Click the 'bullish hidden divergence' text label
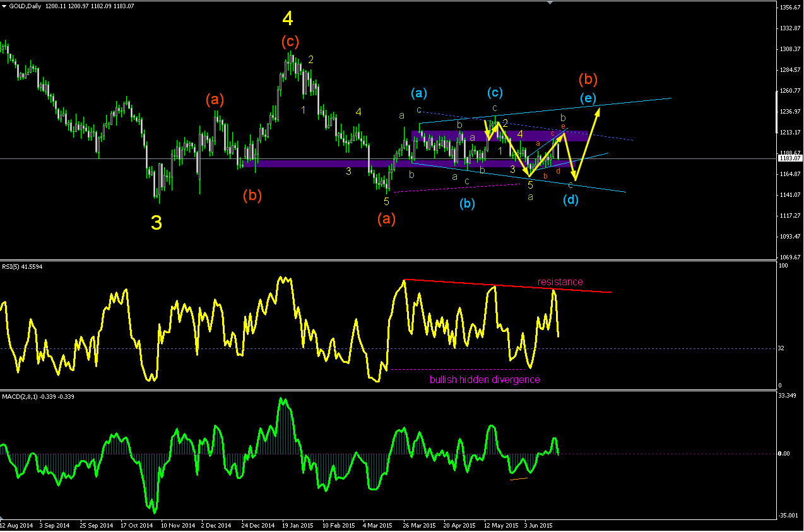804x532 pixels. (485, 379)
